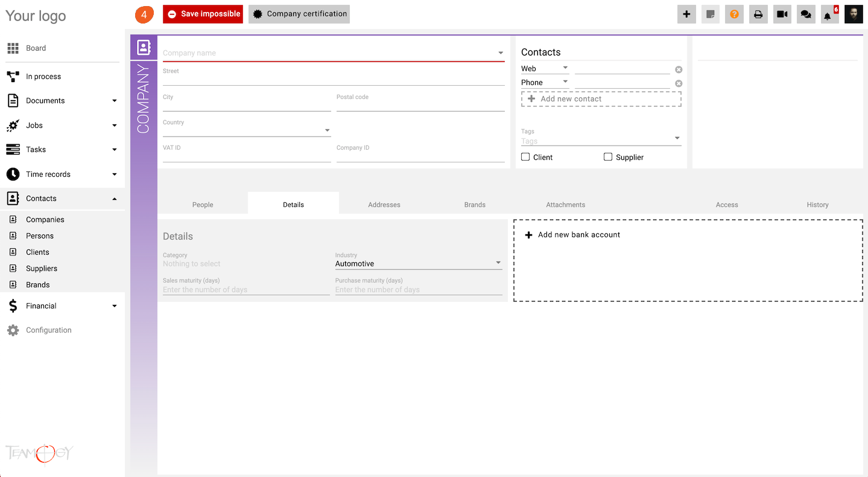Image resolution: width=868 pixels, height=477 pixels.
Task: Click the Phone contact value field
Action: pos(622,83)
